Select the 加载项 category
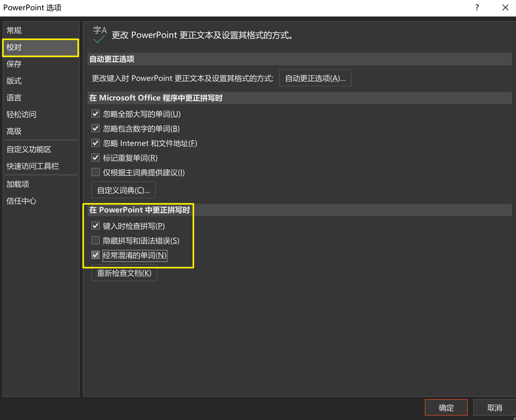The width and height of the screenshot is (516, 420). [x=41, y=184]
